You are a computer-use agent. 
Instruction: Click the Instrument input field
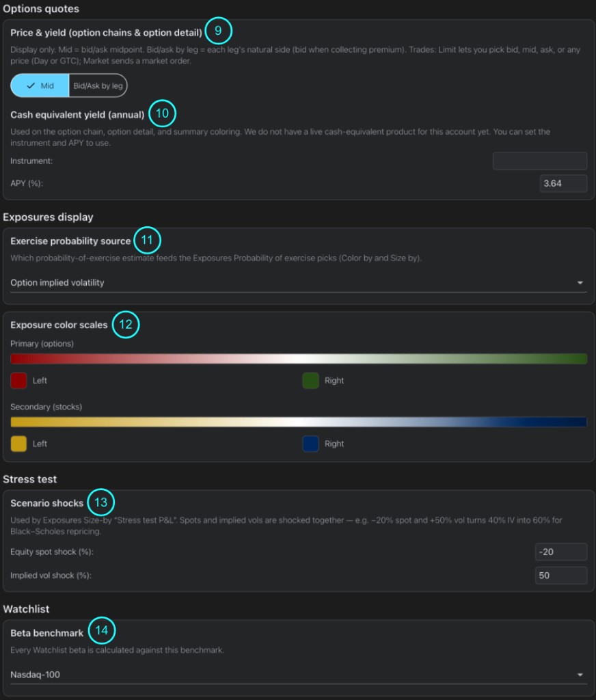pos(540,161)
